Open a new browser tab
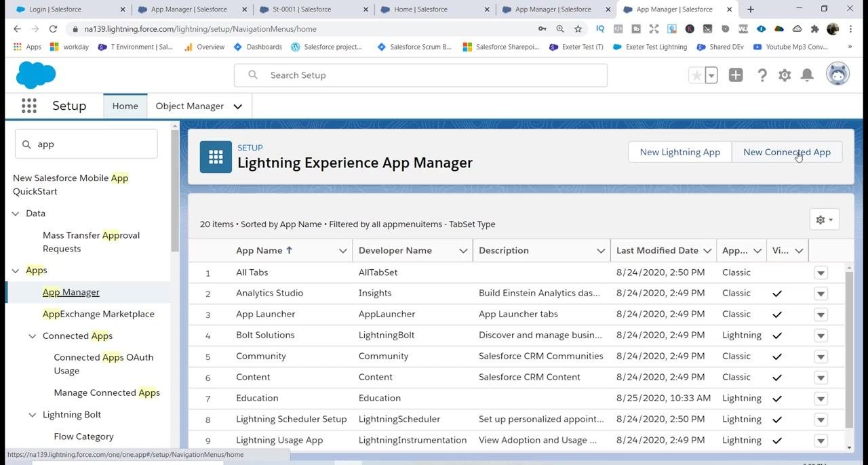This screenshot has height=465, width=868. tap(751, 9)
